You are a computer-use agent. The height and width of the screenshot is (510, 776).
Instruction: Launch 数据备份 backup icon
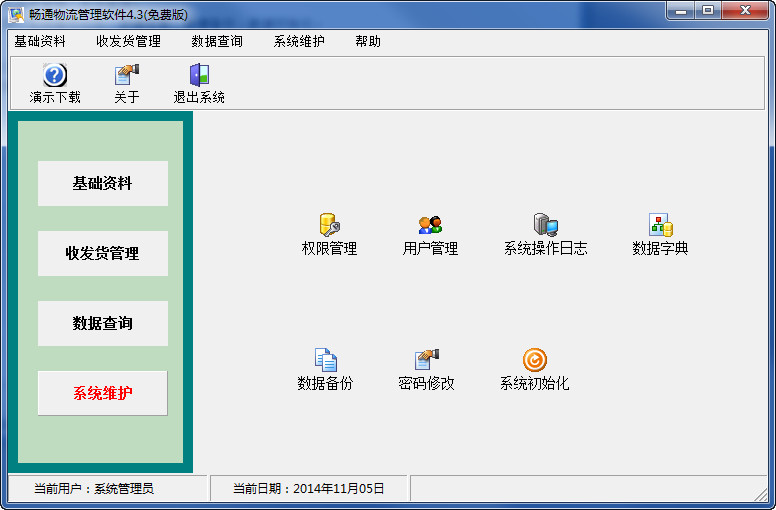pyautogui.click(x=326, y=360)
